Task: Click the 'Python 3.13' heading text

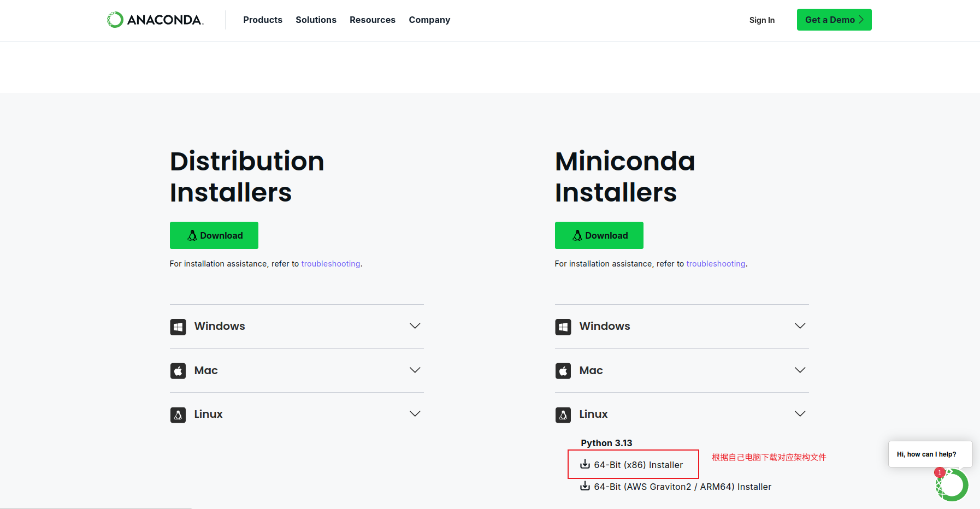Action: point(606,443)
